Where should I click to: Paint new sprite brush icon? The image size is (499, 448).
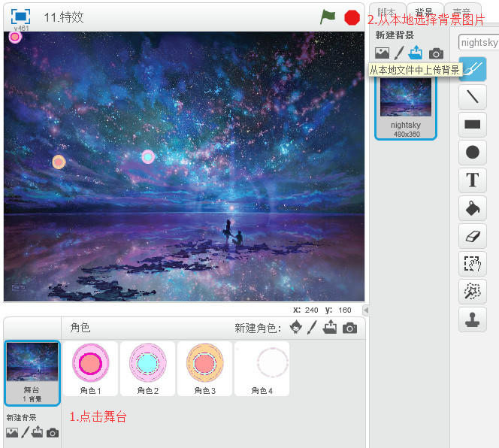(312, 328)
